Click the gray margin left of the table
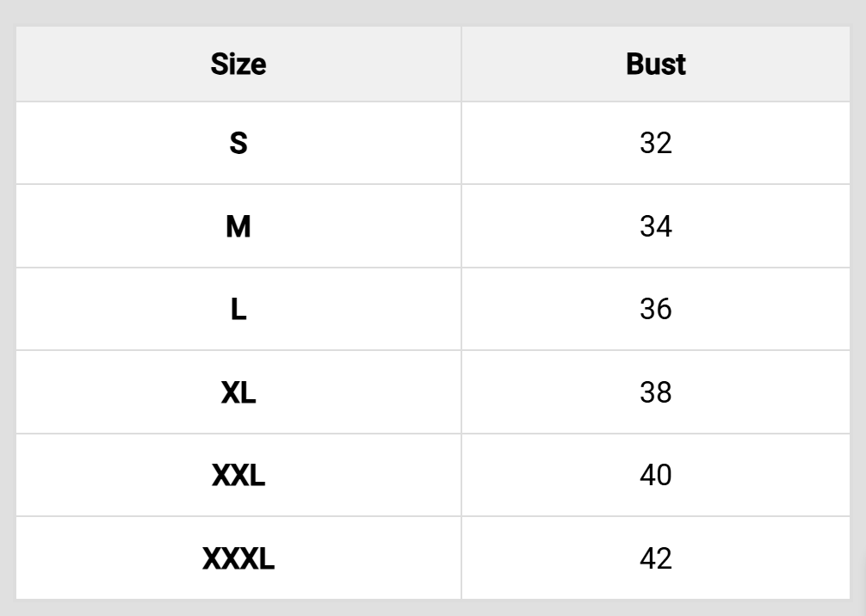Viewport: 866px width, 616px height. pos(7,310)
